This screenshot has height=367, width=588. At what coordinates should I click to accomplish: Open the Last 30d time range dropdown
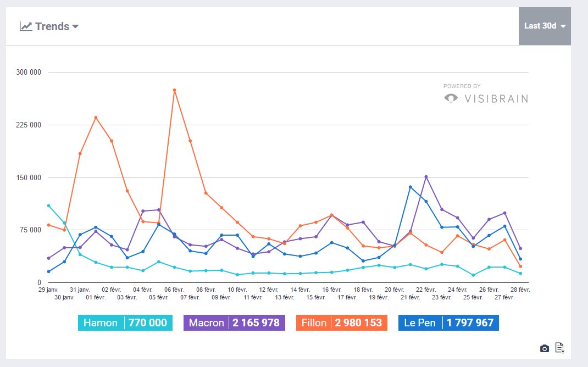[545, 26]
